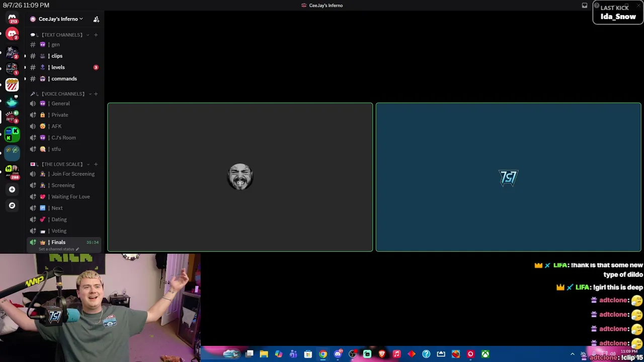Screen dimensions: 644x362
Task: Open the Xbox app in taskbar
Action: tap(486, 354)
